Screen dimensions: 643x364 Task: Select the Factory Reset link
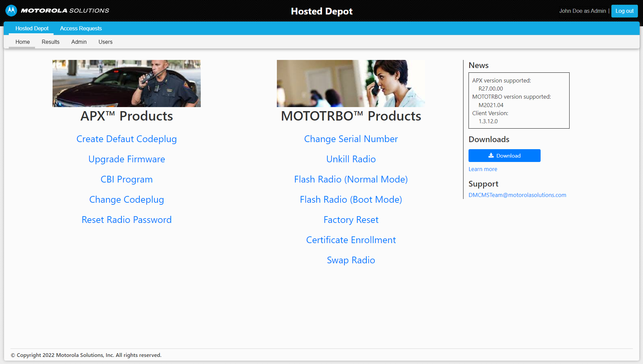click(x=351, y=220)
